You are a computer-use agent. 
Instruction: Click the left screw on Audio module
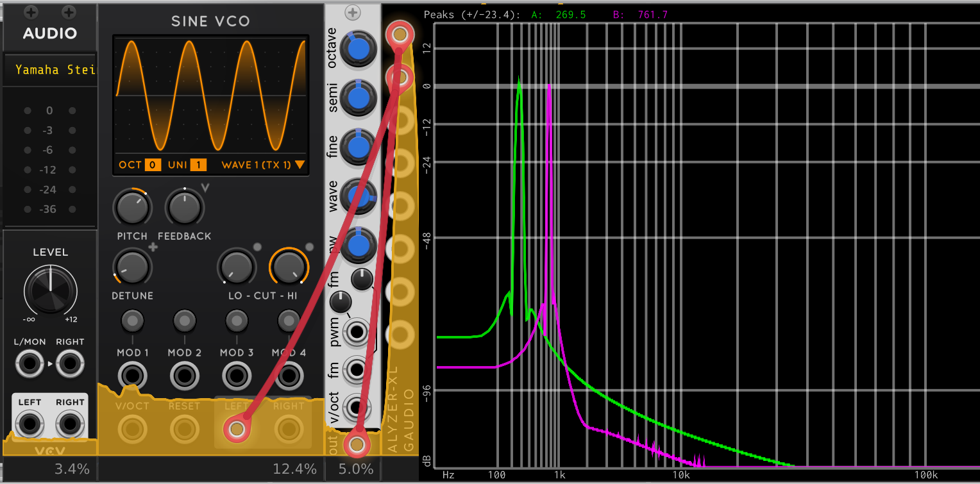pos(30,12)
